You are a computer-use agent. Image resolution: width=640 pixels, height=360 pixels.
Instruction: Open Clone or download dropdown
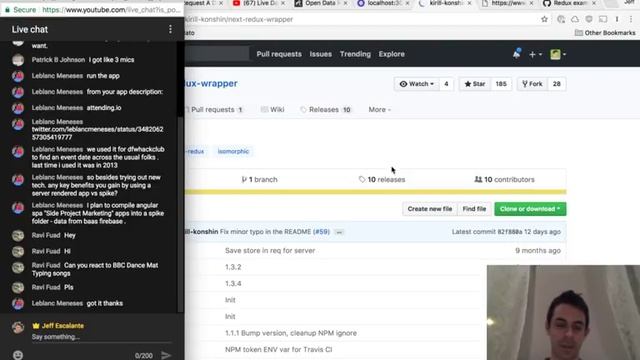530,209
